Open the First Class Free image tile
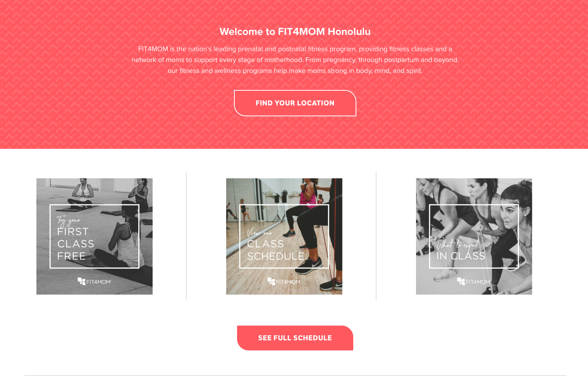The height and width of the screenshot is (376, 588). pyautogui.click(x=95, y=236)
